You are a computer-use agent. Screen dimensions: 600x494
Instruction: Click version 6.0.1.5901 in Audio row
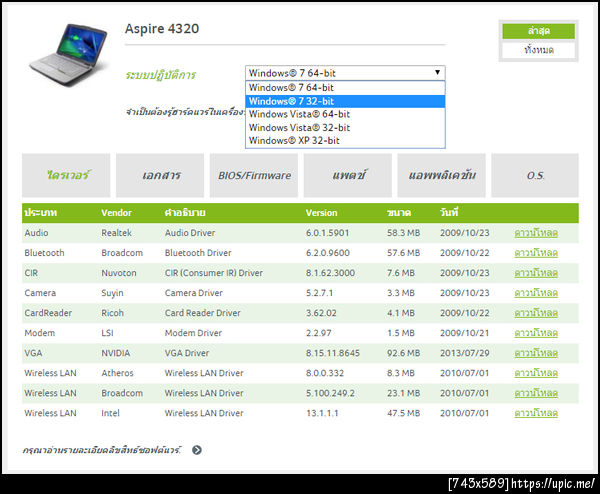328,233
